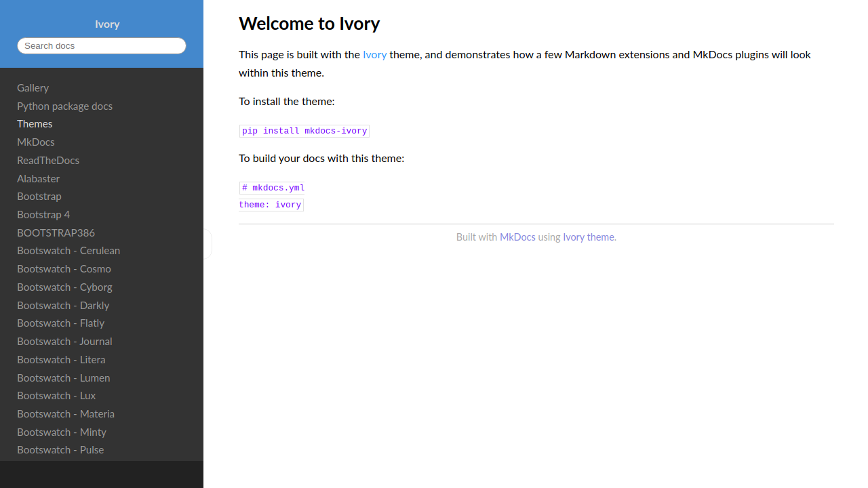Open BOOTSTRAP386 theme page
This screenshot has height=488, width=868.
click(x=56, y=232)
